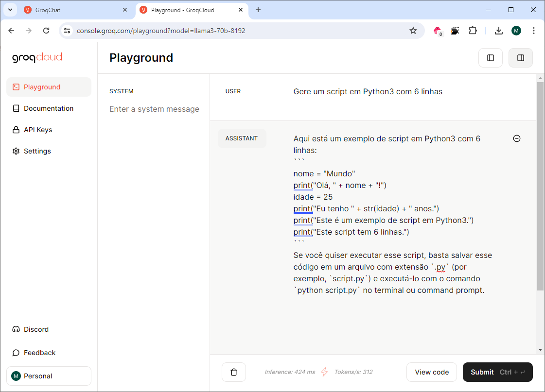Go back in browser history
The width and height of the screenshot is (545, 392).
click(12, 31)
